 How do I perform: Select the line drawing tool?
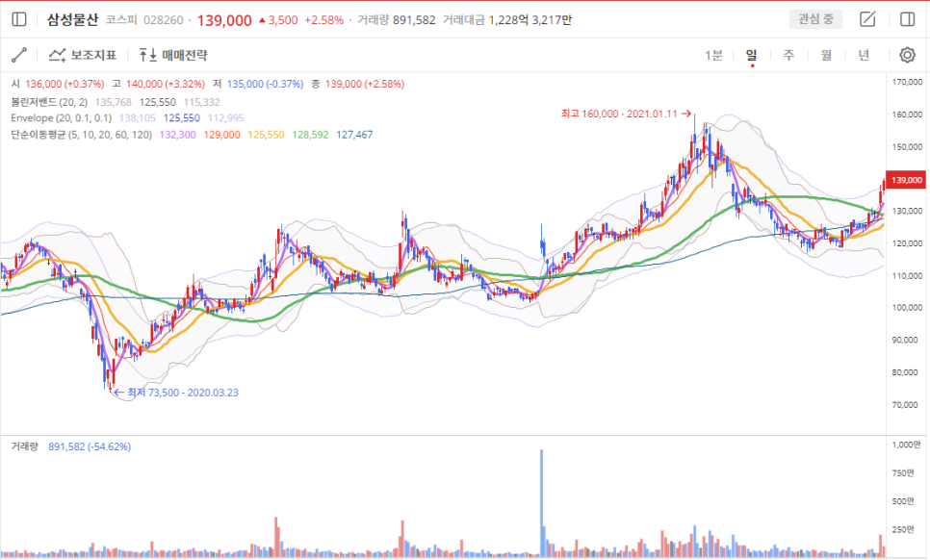[19, 55]
